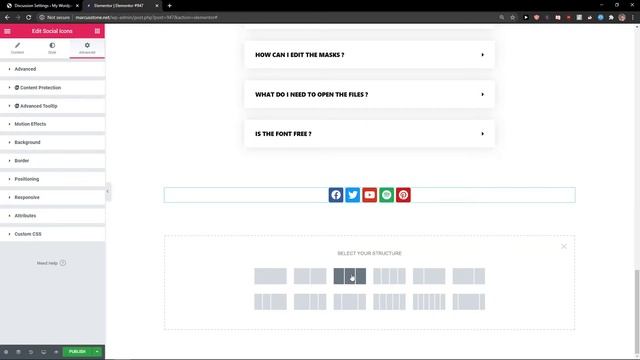Expand the Advanced section
The image size is (640, 360).
point(52,69)
